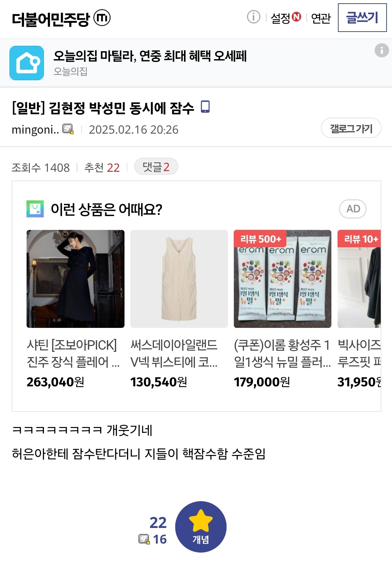Click the 오늘의집 house app icon
The height and width of the screenshot is (565, 392).
27,63
